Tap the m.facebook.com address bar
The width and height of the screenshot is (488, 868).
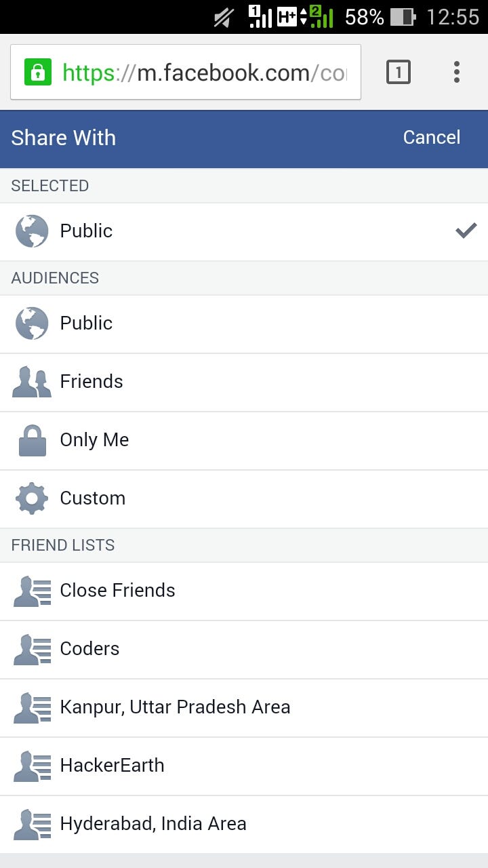[x=186, y=72]
